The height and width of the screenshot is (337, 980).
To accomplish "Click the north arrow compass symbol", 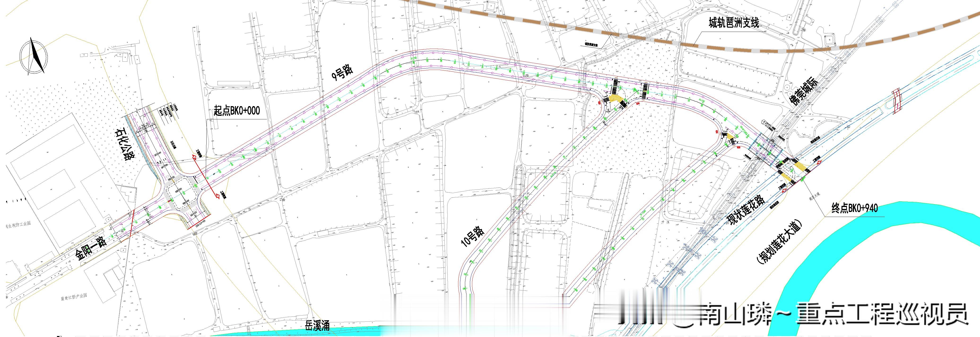I will [x=34, y=57].
